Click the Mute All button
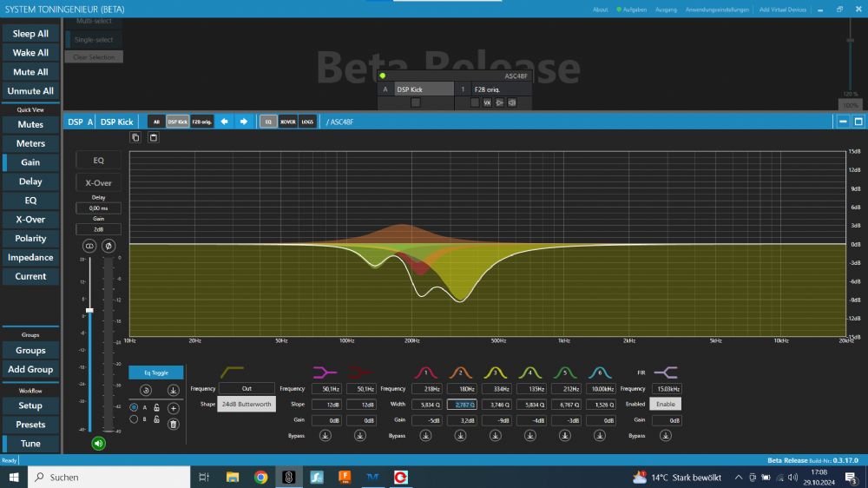Screen dimensions: 868x488 coord(30,72)
